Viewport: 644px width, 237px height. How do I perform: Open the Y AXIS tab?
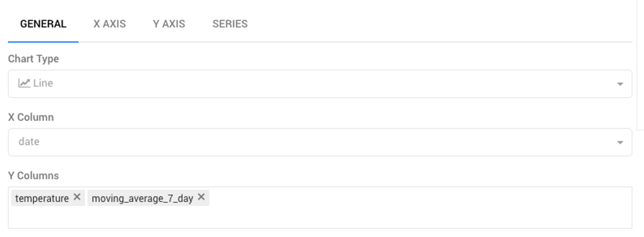point(169,24)
